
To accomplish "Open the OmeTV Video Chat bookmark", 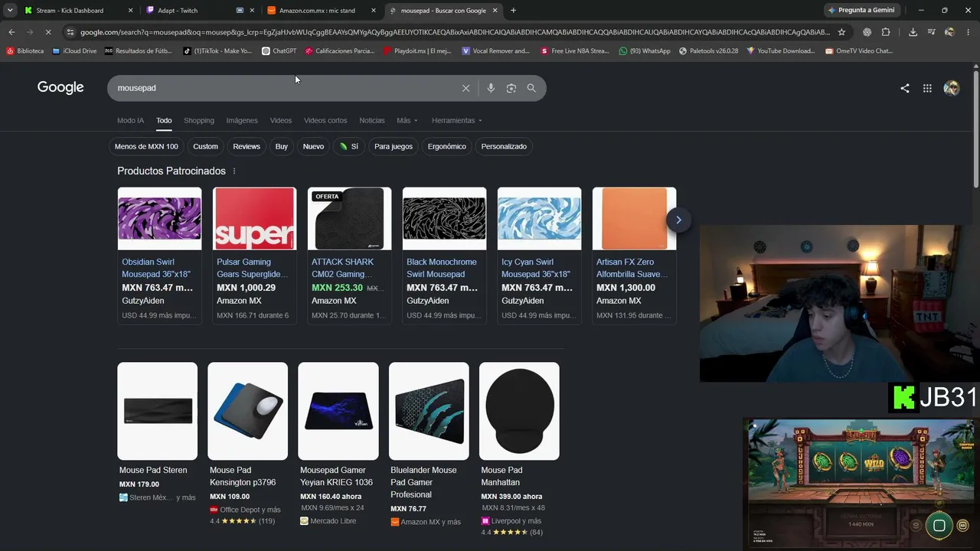I will coord(859,51).
